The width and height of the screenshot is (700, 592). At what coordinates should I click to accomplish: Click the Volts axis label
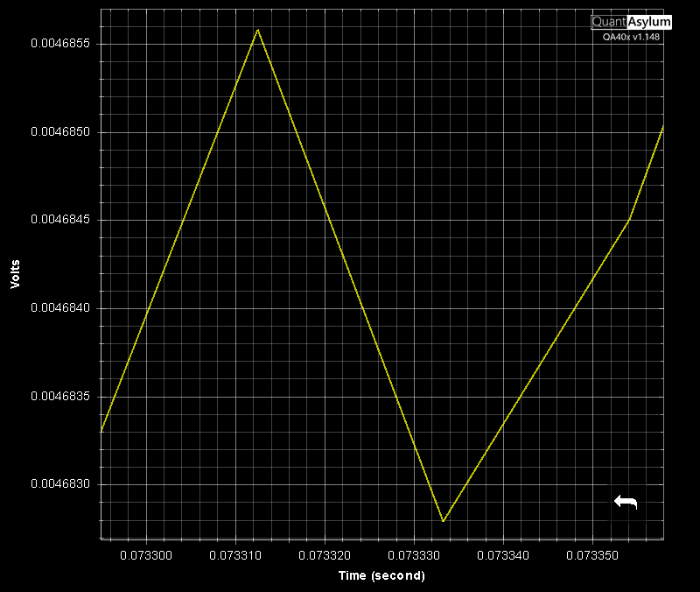[15, 274]
